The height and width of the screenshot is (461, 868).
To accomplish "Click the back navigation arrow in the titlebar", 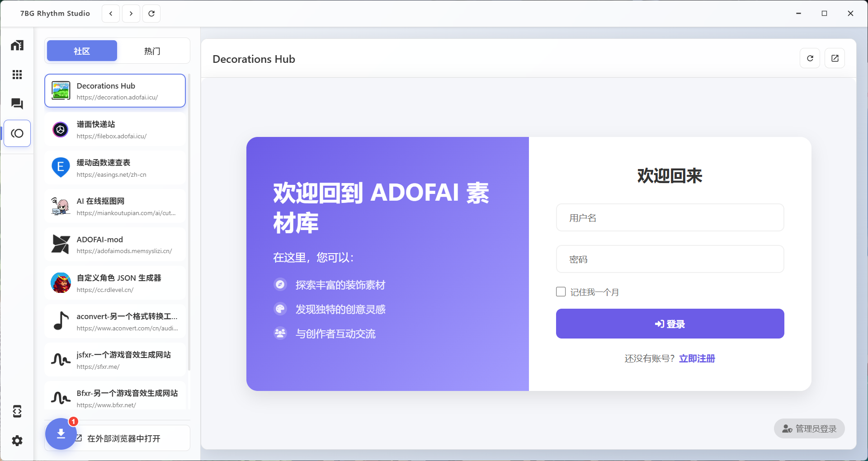I will [110, 13].
